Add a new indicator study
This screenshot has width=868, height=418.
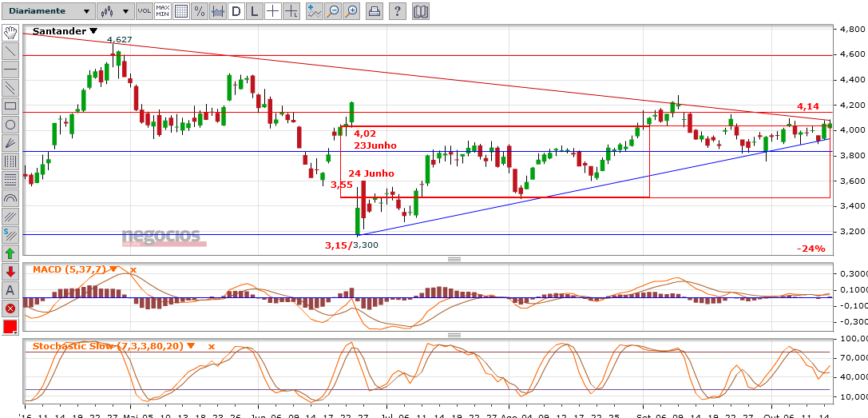(x=315, y=11)
